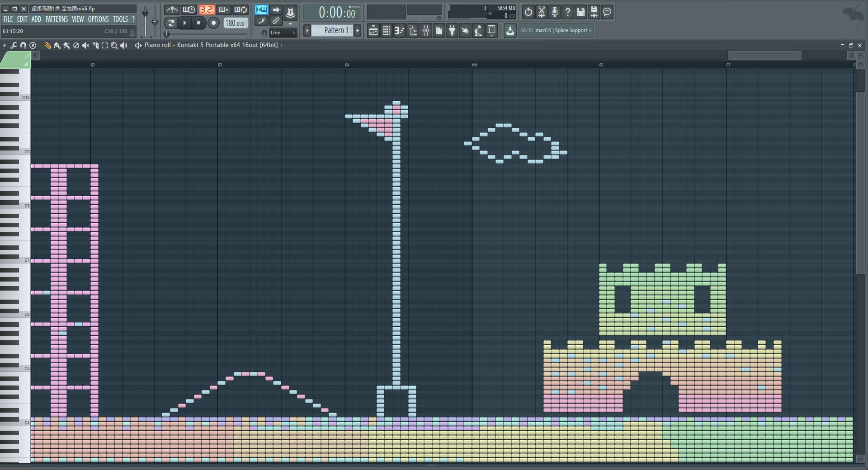Render project as audio file icon
This screenshot has width=868, height=470.
pos(594,12)
